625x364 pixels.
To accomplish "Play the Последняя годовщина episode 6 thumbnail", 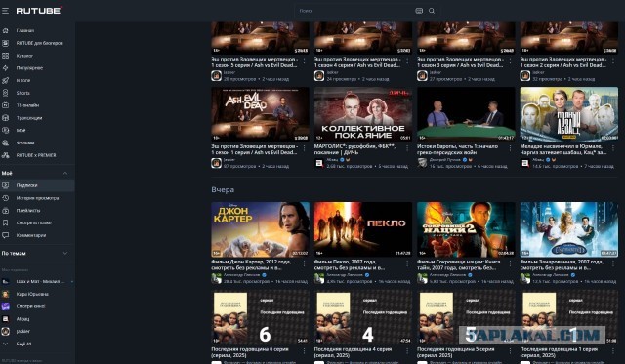I will click(261, 317).
